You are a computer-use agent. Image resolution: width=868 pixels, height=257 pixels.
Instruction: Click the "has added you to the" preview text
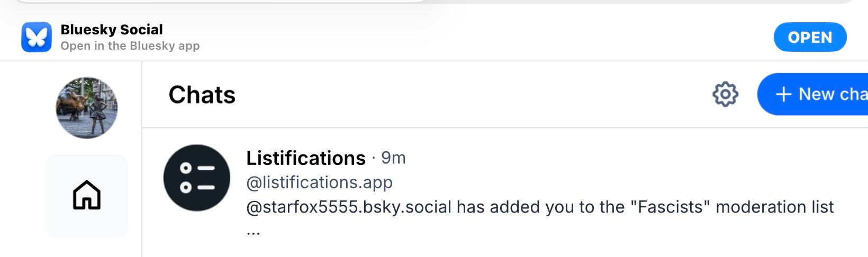541,207
